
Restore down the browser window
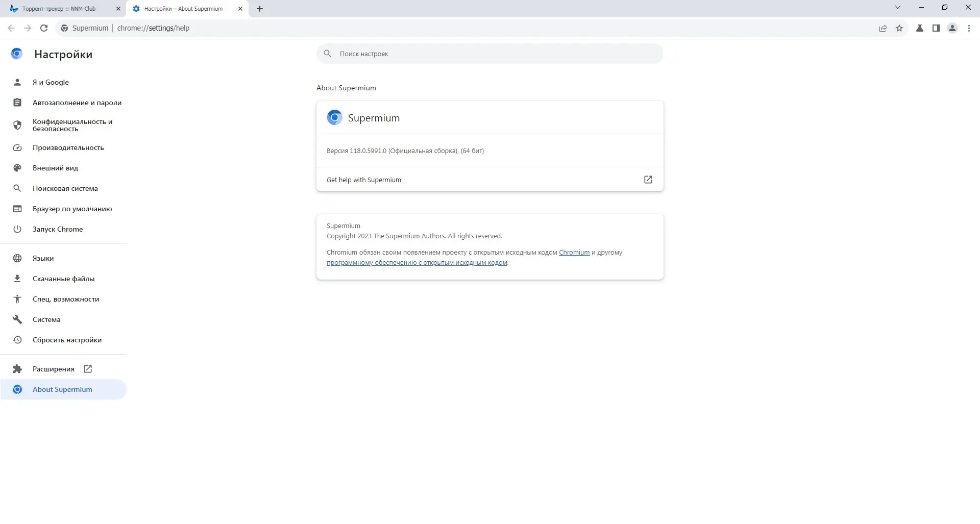[945, 8]
